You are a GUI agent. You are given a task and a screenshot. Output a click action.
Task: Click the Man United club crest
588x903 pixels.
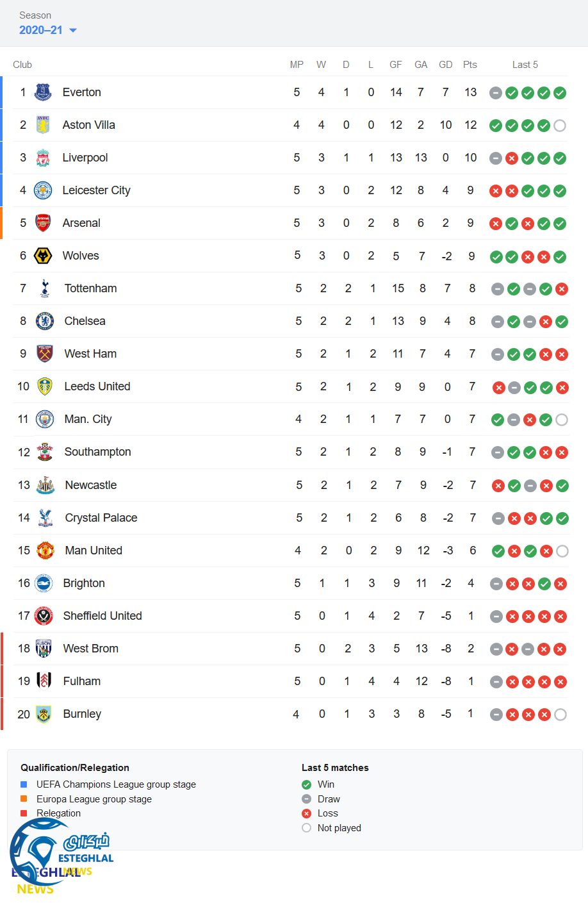pos(45,551)
